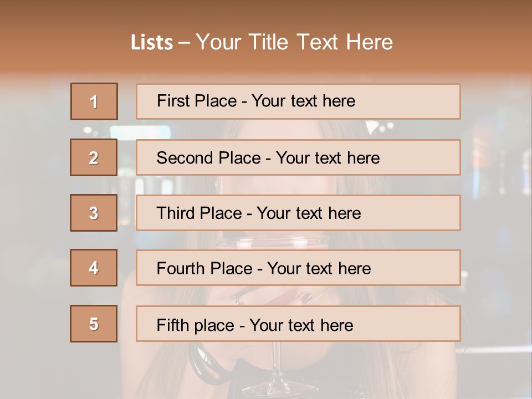
Task: Click the number 5 square
Action: tap(94, 324)
